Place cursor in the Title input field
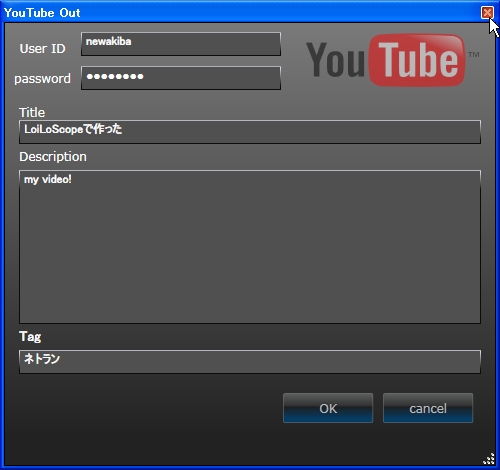The height and width of the screenshot is (470, 500). click(x=250, y=132)
